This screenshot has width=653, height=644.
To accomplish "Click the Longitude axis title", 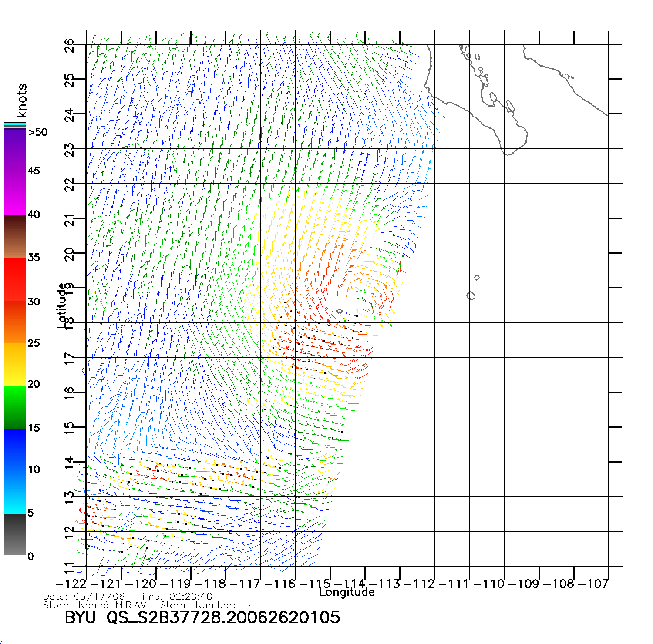I will pos(347,592).
